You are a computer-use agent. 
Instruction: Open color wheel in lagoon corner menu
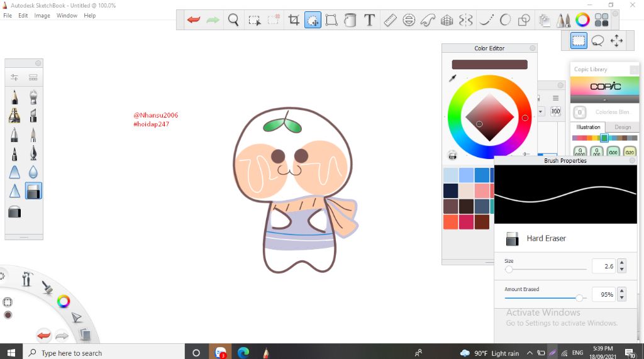pos(64,302)
